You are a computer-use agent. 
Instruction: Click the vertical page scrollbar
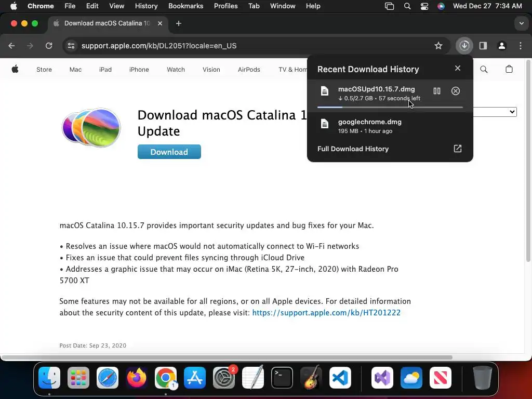tap(528, 161)
